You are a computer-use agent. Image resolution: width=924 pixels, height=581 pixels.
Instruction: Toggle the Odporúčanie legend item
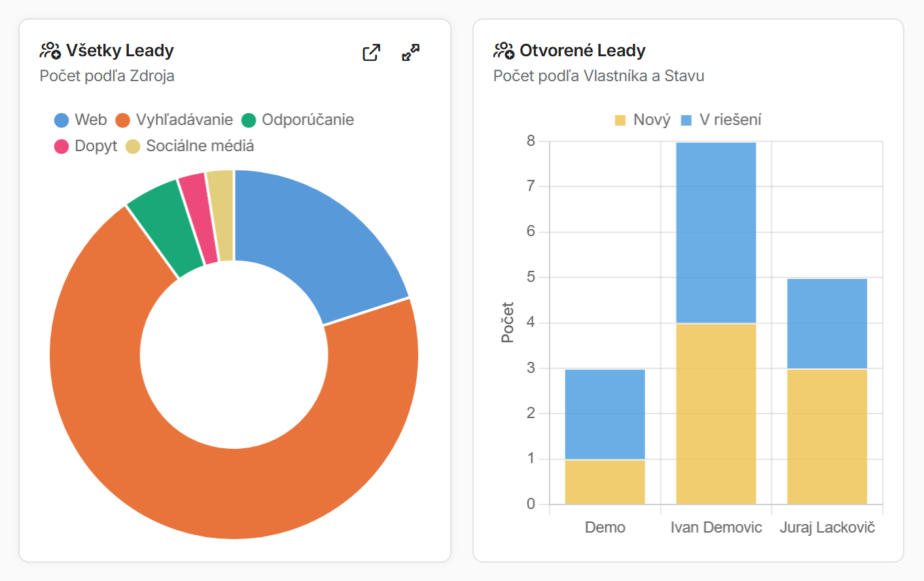[298, 120]
